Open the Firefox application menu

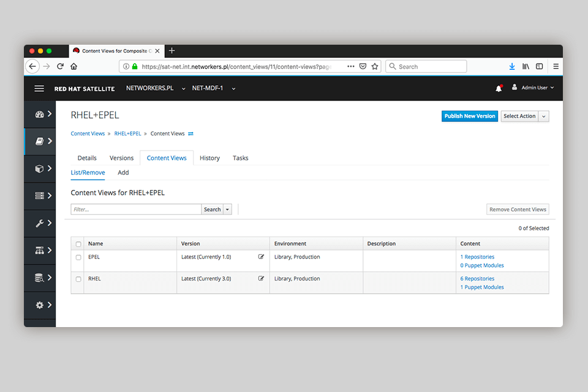556,66
